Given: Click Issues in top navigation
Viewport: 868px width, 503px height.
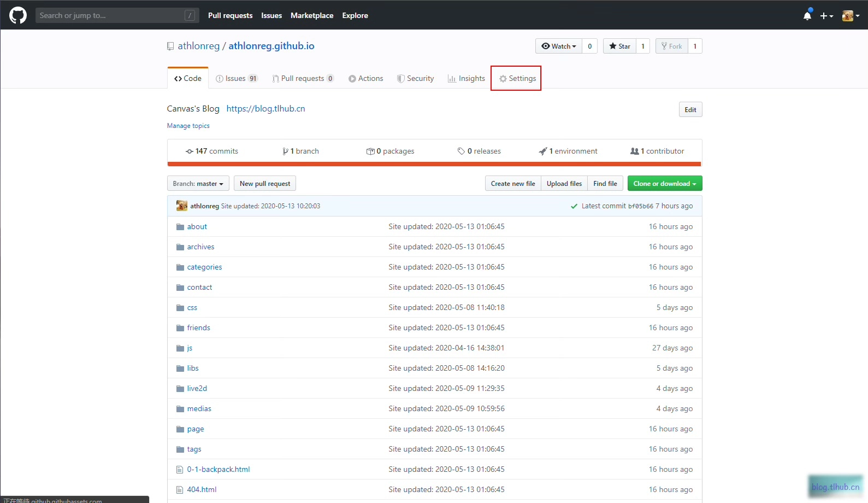Looking at the screenshot, I should 271,15.
